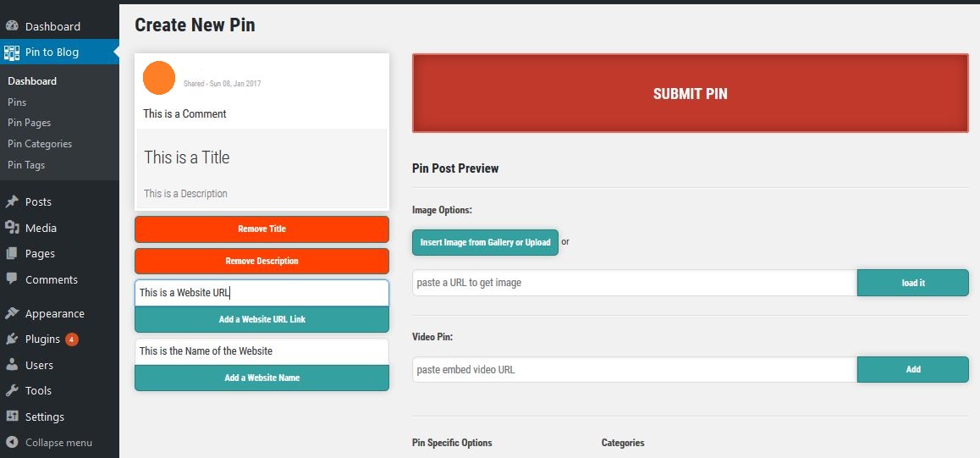Click Insert Image from Gallery or Upload

pyautogui.click(x=485, y=242)
